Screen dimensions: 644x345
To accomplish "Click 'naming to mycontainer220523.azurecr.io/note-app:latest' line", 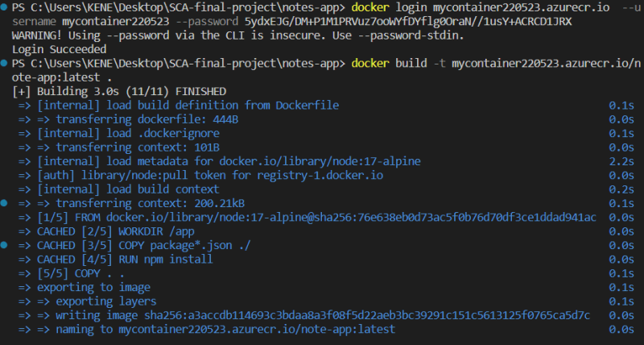I will [x=207, y=330].
